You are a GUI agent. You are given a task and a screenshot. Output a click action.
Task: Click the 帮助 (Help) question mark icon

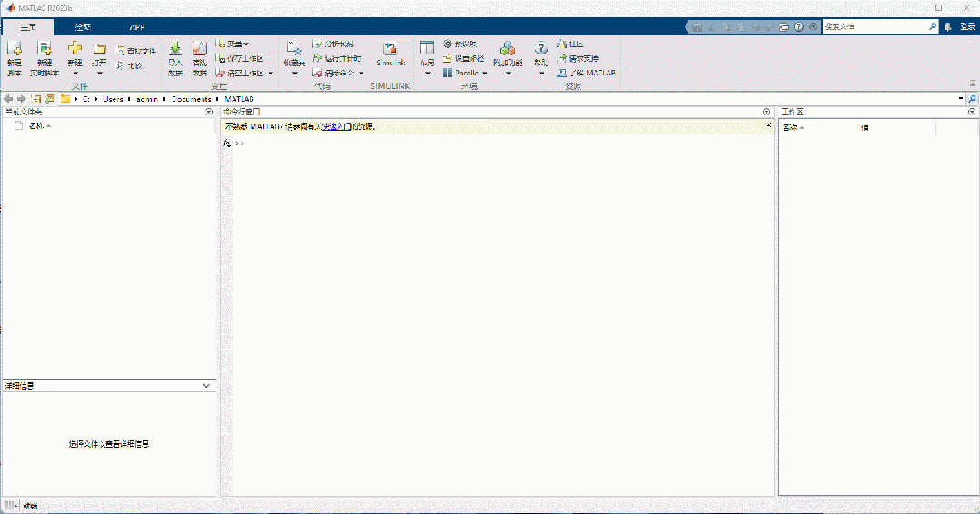point(541,48)
